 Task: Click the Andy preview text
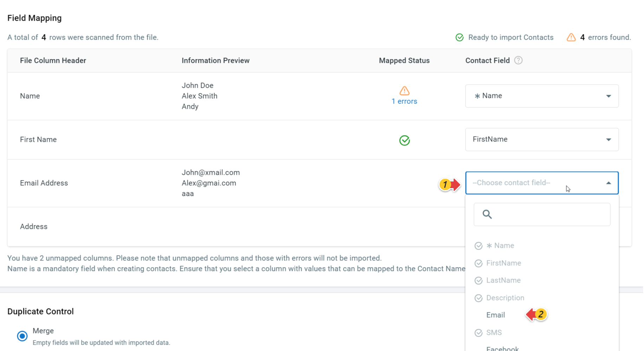(190, 106)
